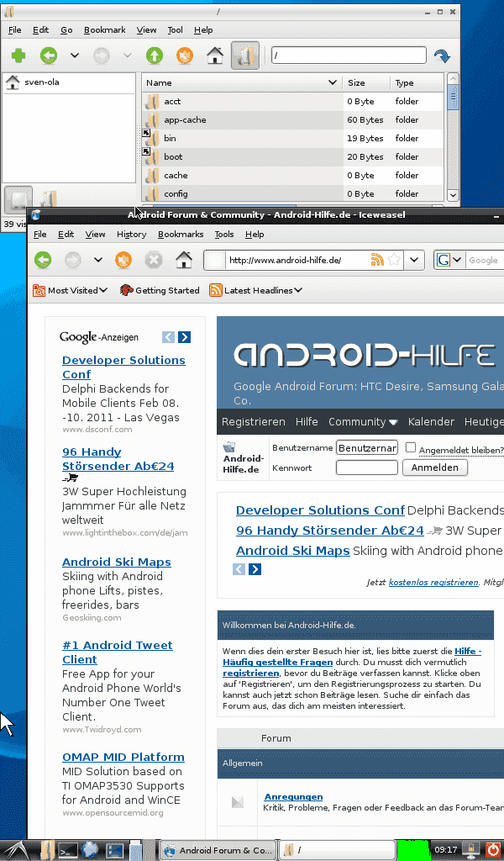Open Community dropdown in forum navbar
The image size is (504, 861).
(363, 422)
